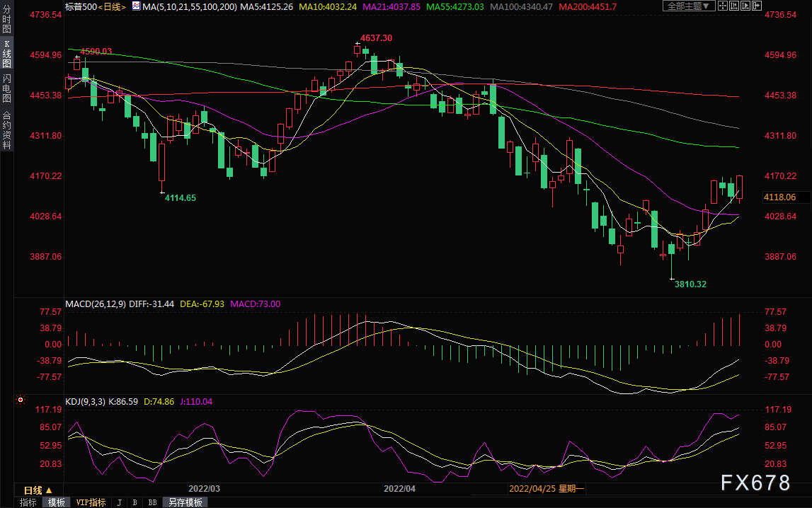Select the MA10:4032.24 legend value
Screen dimensions: 812x508
coord(328,7)
